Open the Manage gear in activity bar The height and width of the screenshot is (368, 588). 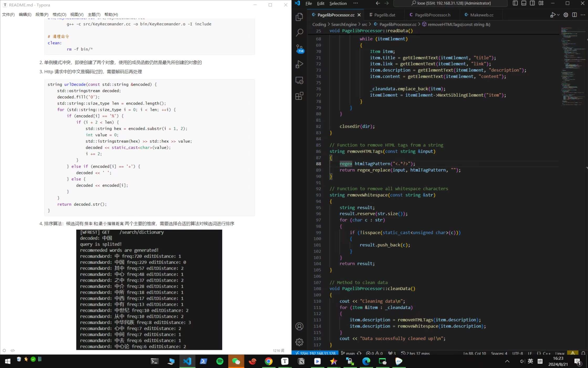[x=299, y=342]
